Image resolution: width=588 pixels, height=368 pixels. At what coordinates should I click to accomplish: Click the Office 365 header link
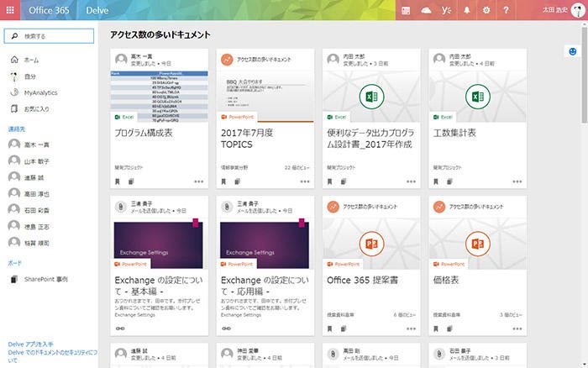point(49,10)
